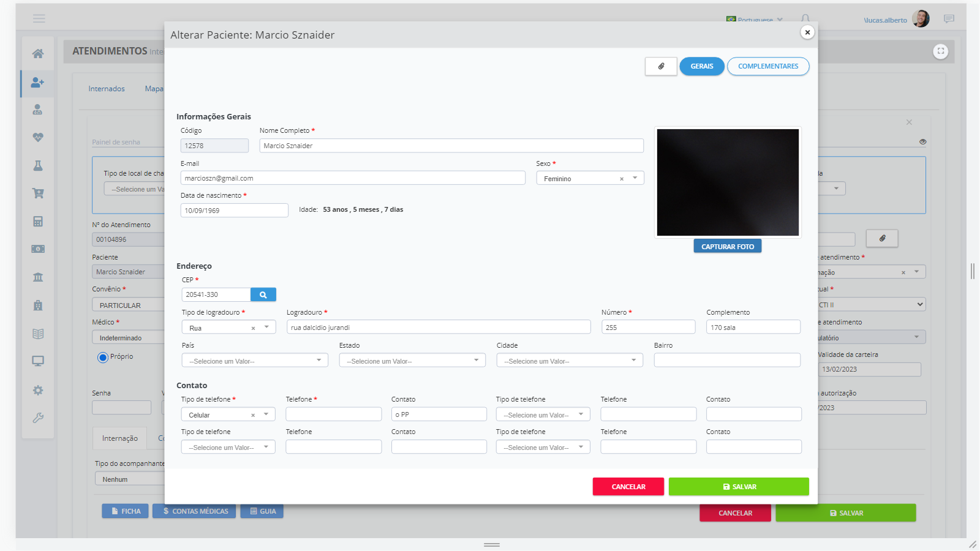Click the Capturar Foto button
The width and height of the screenshot is (980, 551).
(728, 246)
